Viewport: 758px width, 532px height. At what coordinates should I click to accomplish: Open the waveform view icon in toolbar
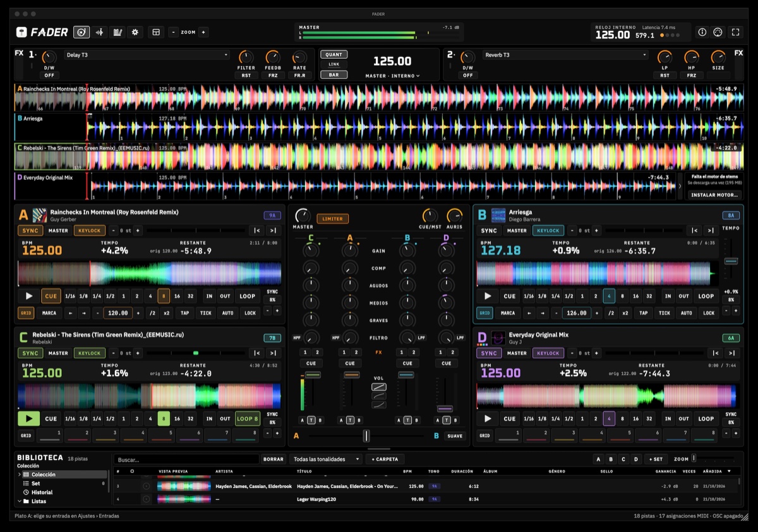coord(99,32)
